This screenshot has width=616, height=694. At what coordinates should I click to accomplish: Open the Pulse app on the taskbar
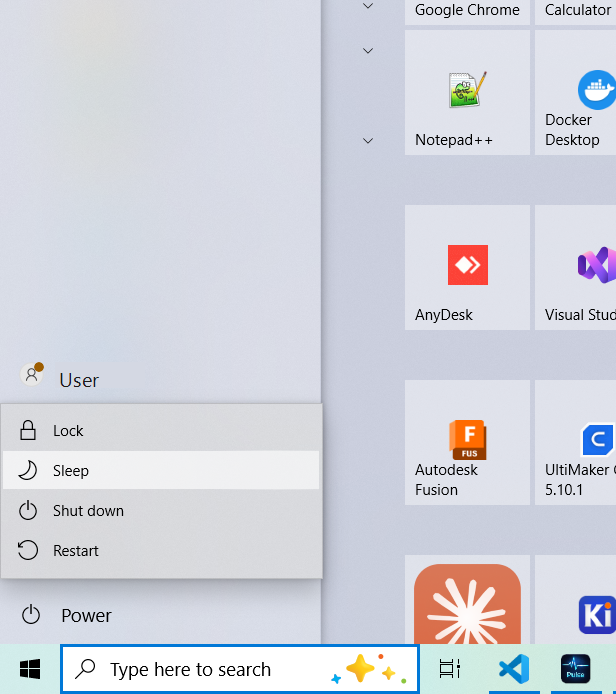(575, 669)
